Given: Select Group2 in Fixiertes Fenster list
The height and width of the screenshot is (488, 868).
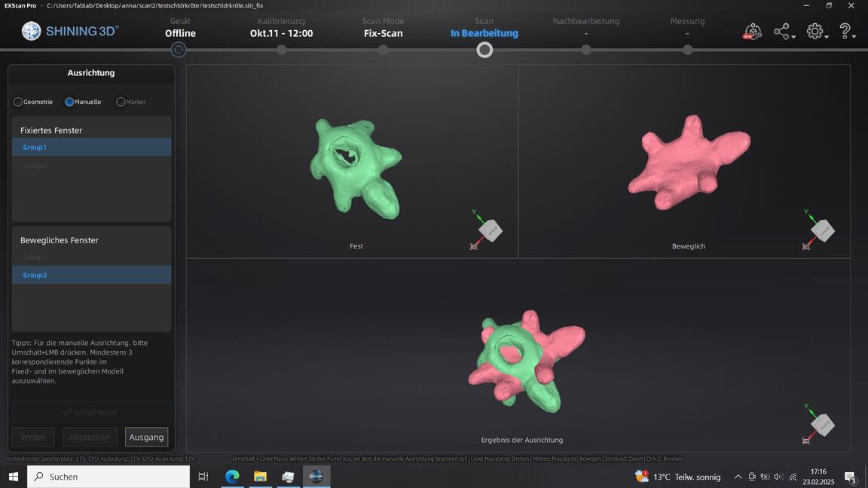Looking at the screenshot, I should pyautogui.click(x=91, y=166).
